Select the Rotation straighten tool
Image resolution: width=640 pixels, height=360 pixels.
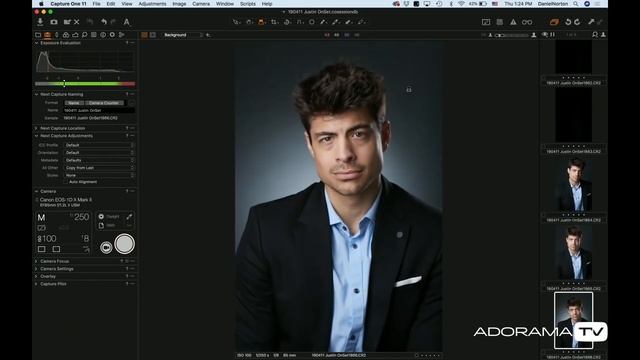pyautogui.click(x=287, y=22)
